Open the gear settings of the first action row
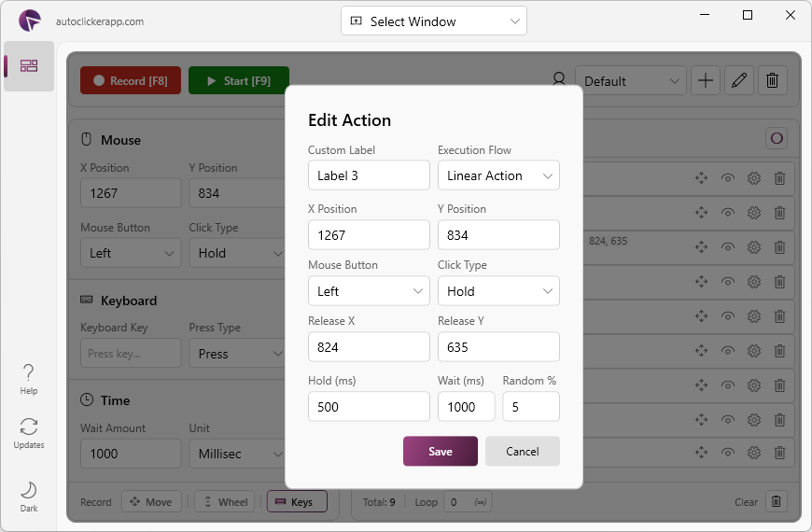 tap(754, 178)
